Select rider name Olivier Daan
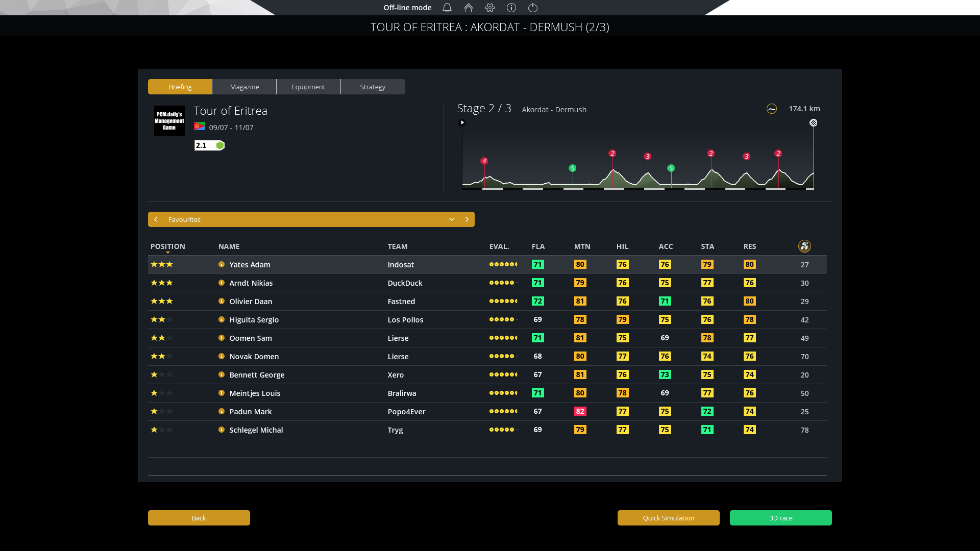 coord(251,301)
